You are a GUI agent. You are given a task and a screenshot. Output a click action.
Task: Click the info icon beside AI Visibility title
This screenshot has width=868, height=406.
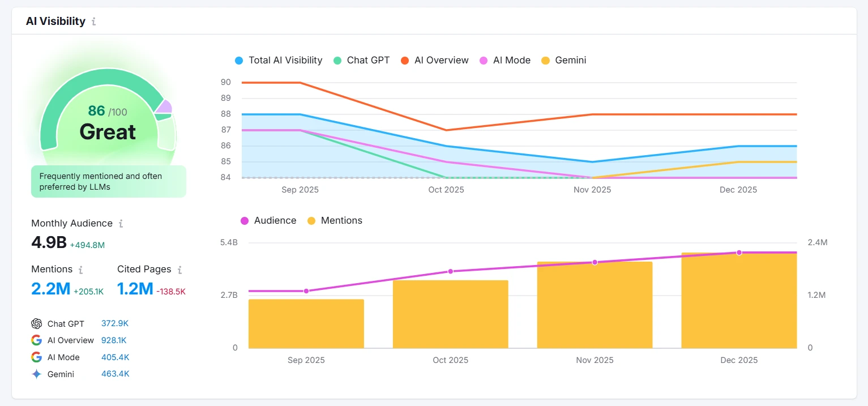93,22
